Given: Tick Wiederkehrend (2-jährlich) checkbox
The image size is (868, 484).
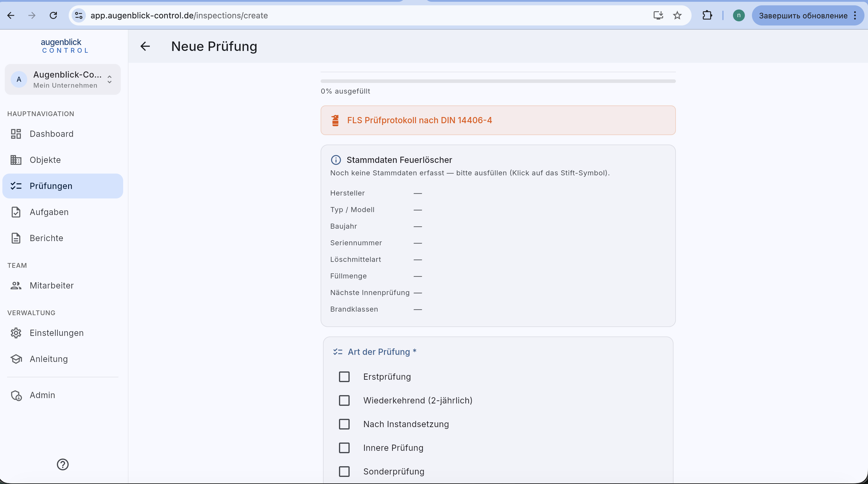Looking at the screenshot, I should tap(344, 400).
